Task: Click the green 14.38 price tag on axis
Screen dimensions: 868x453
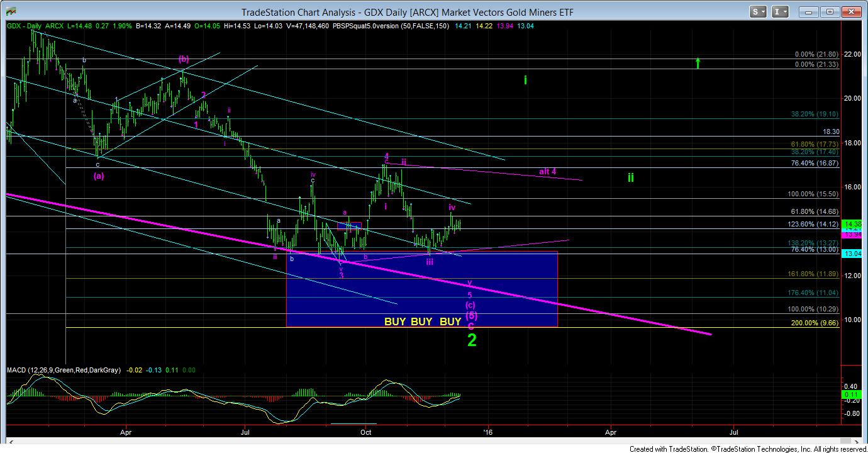Action: click(852, 224)
